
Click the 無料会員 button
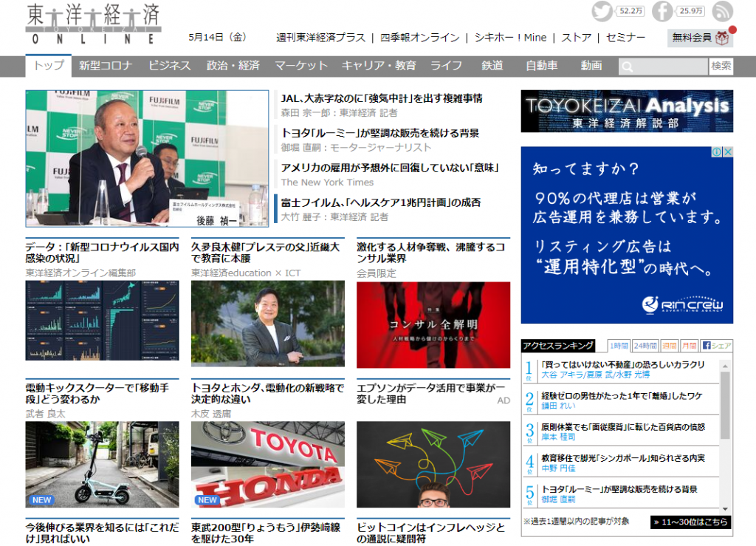click(x=700, y=38)
